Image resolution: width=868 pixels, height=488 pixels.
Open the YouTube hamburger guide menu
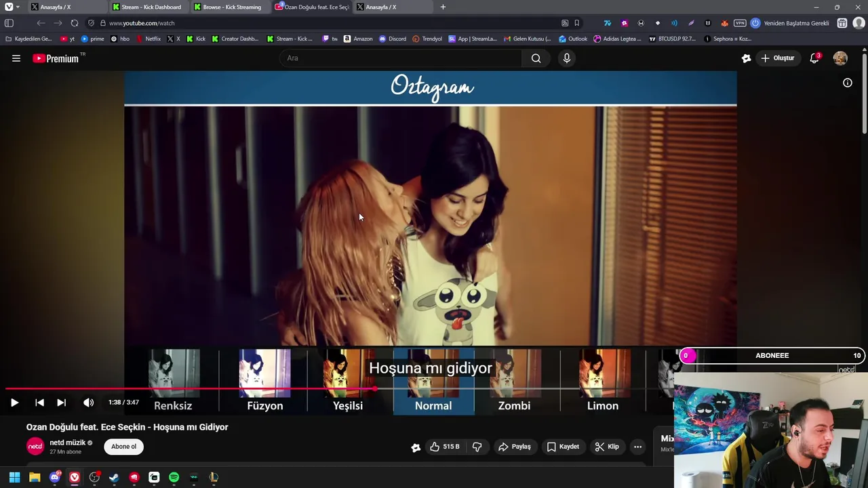click(16, 58)
